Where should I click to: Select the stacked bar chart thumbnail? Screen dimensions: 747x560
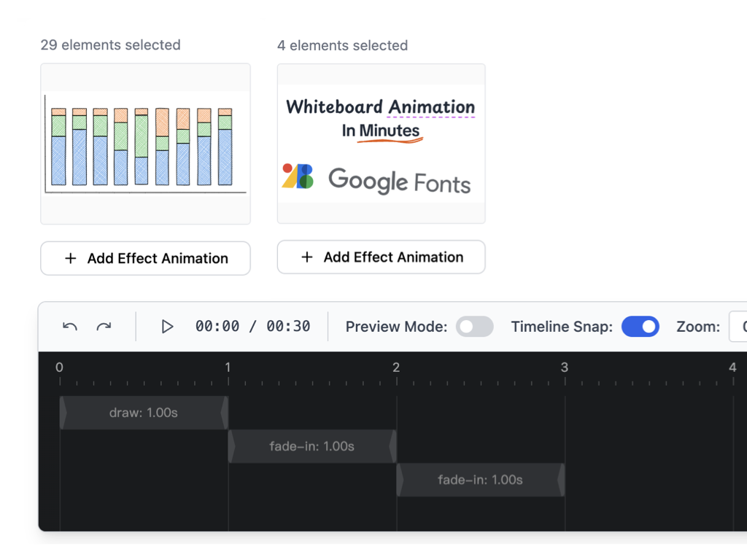coord(145,144)
